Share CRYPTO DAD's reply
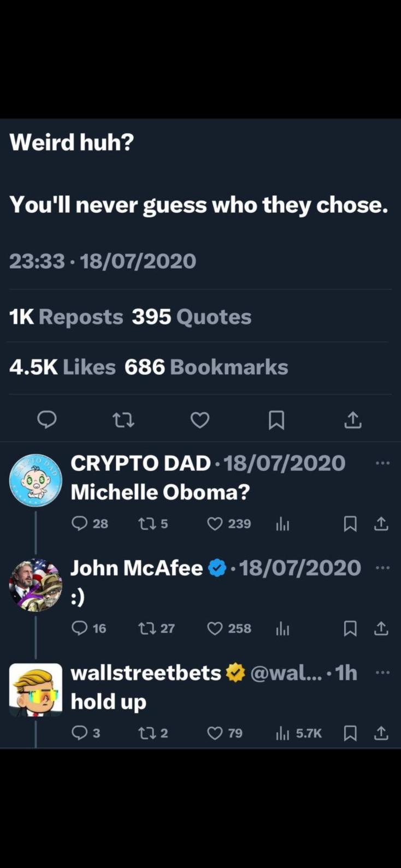 (x=381, y=524)
